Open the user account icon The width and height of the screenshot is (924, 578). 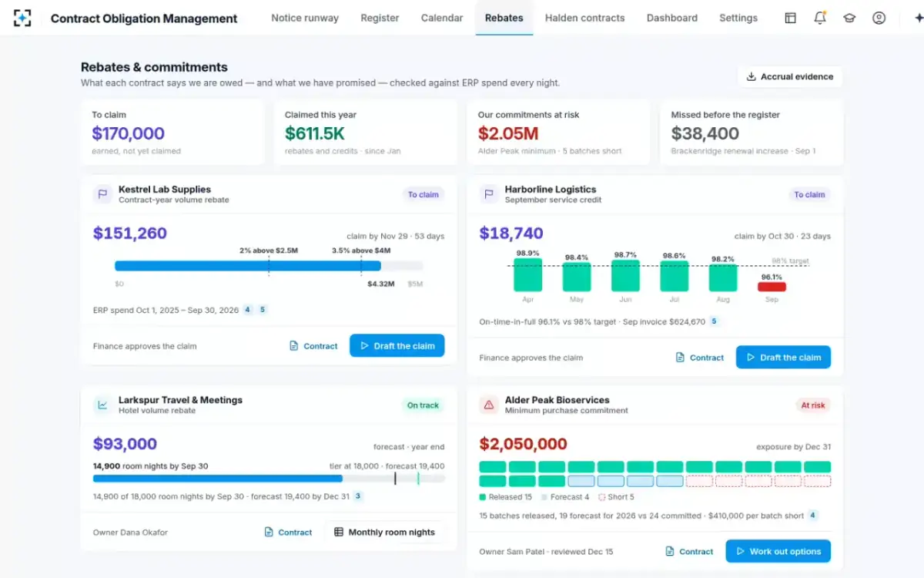[879, 18]
